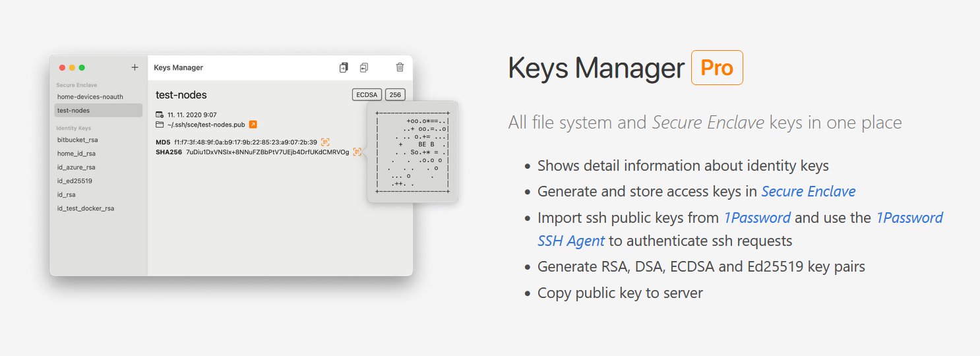Image resolution: width=980 pixels, height=356 pixels.
Task: Click the Identity Keys sidebar section header
Action: 74,128
